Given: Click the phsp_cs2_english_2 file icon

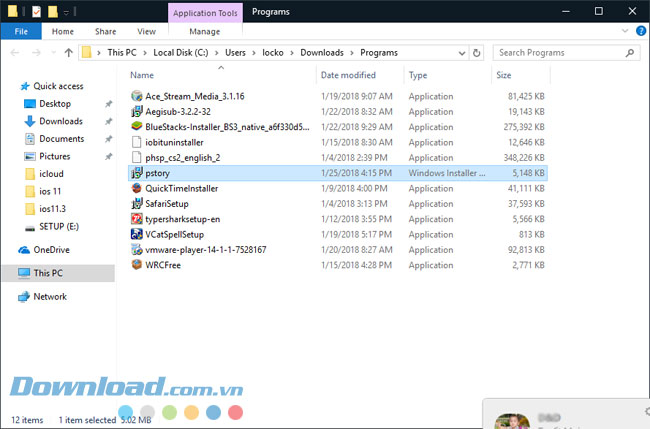Looking at the screenshot, I should pos(137,158).
